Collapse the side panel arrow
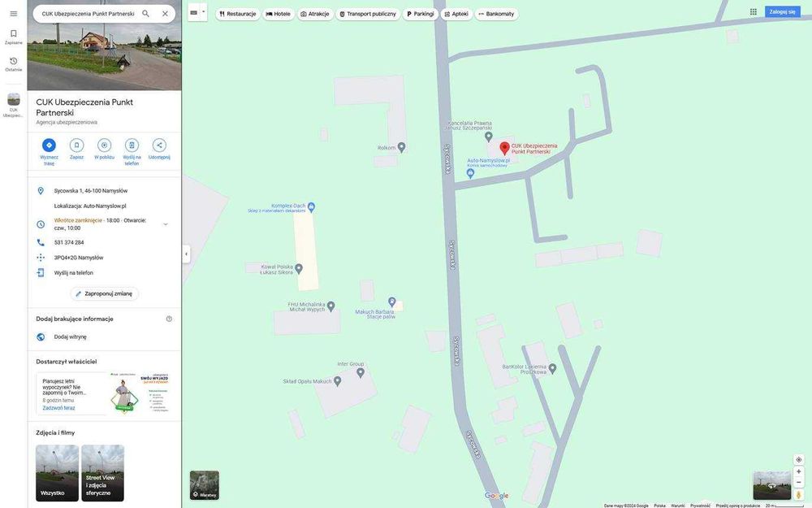This screenshot has width=812, height=508. pos(186,254)
